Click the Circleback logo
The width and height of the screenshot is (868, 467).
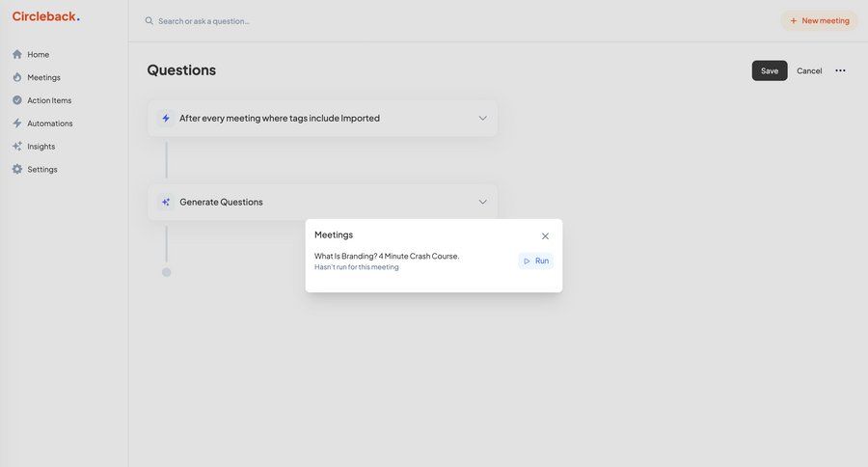[x=45, y=16]
